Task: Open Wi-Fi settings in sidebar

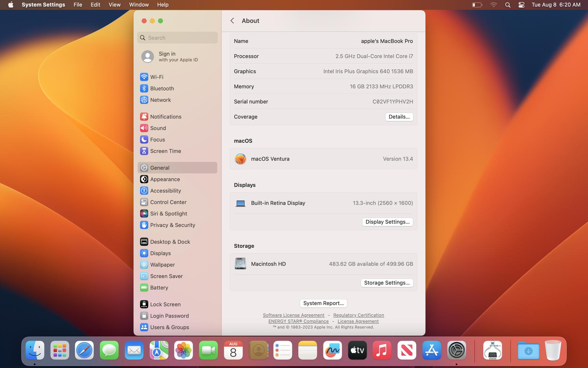Action: [177, 77]
